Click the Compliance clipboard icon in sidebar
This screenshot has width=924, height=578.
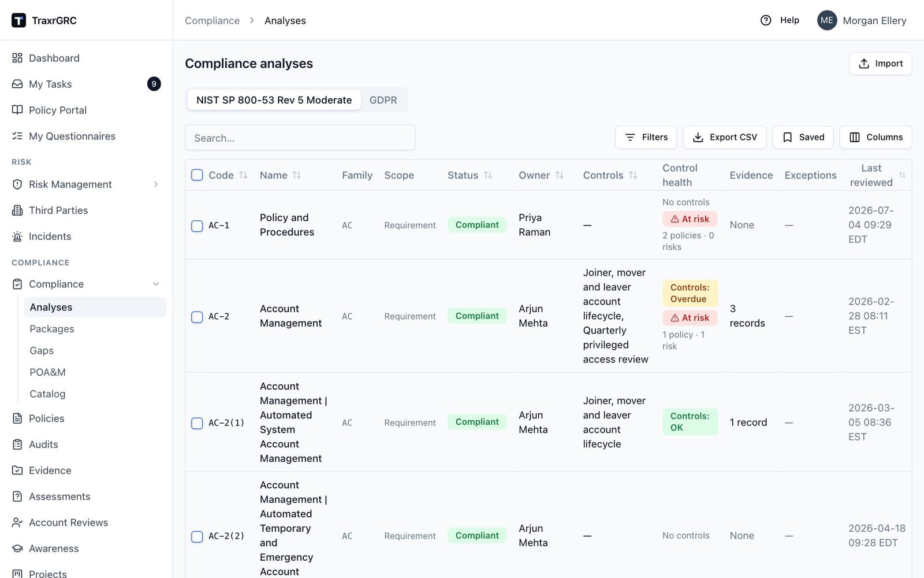(17, 284)
